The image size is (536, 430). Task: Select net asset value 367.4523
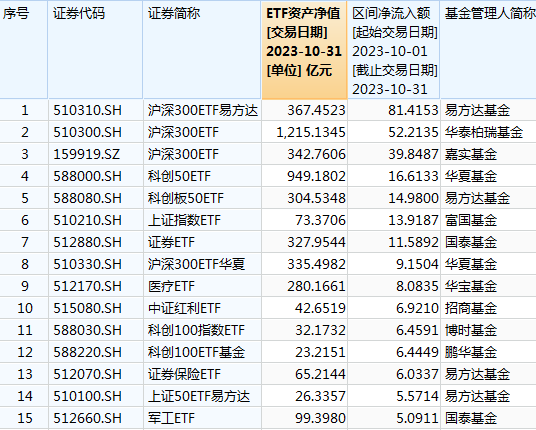click(x=316, y=110)
